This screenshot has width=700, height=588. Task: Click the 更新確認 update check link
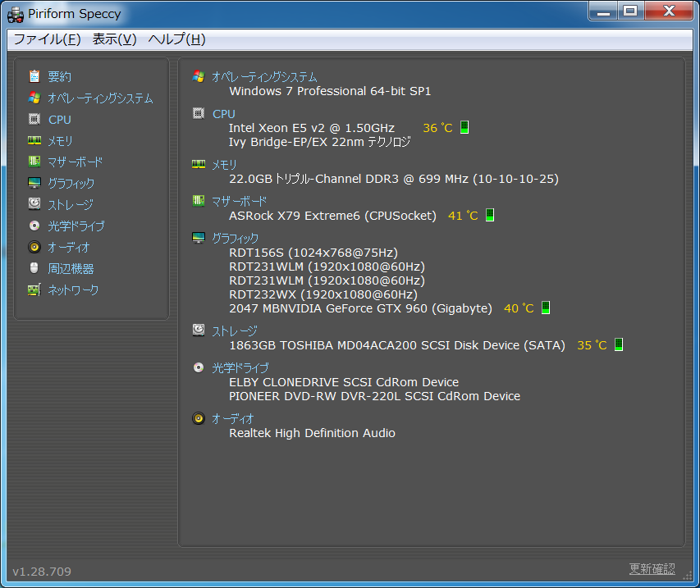[x=652, y=569]
